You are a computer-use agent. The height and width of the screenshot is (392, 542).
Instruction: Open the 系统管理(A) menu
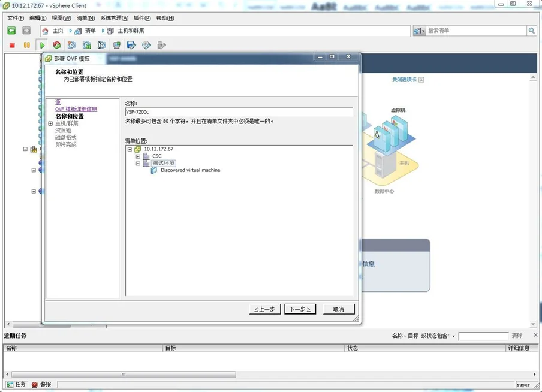114,18
